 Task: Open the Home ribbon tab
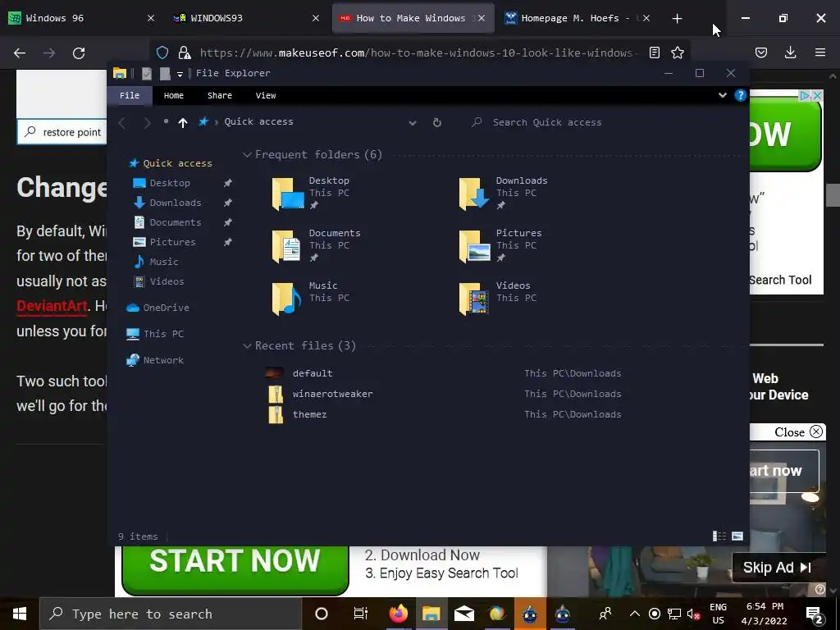[x=174, y=95]
